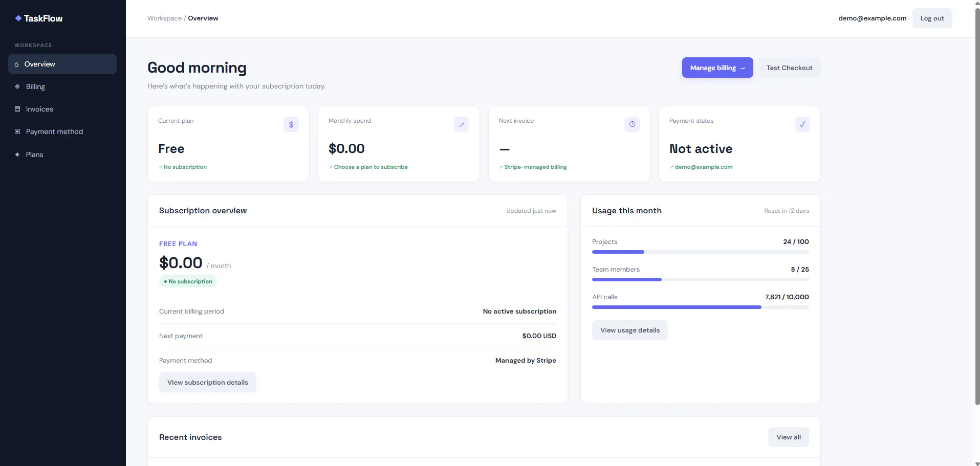The width and height of the screenshot is (980, 466).
Task: Click the API calls usage progress bar
Action: click(x=701, y=307)
